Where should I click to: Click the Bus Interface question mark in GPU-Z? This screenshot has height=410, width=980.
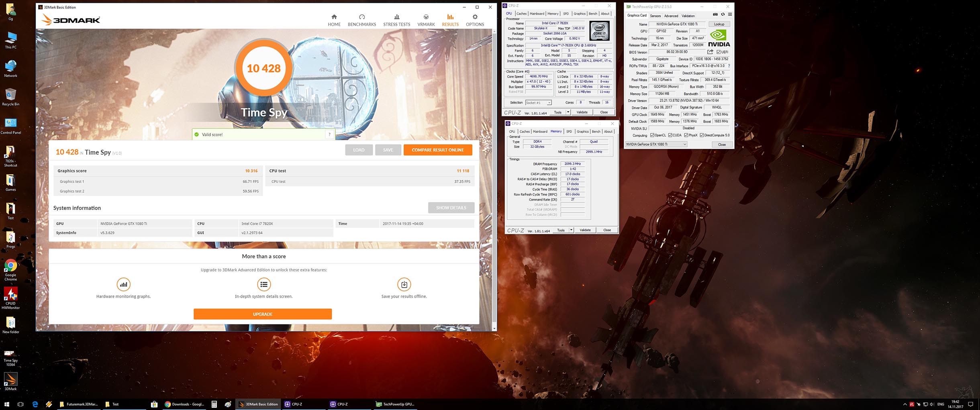729,66
